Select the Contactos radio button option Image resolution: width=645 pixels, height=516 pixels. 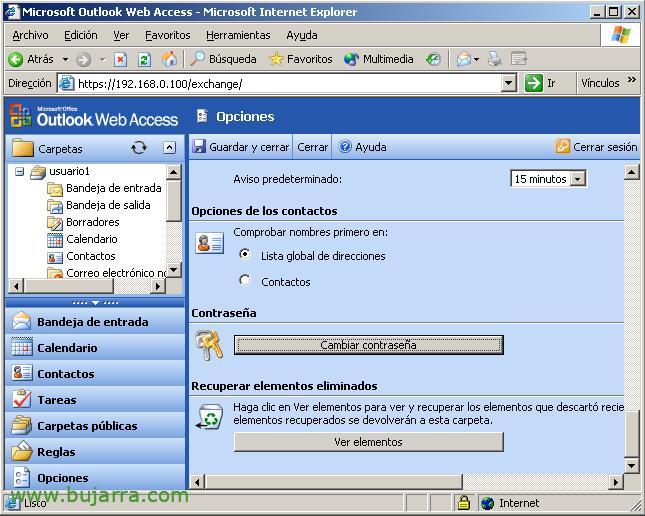coord(245,281)
